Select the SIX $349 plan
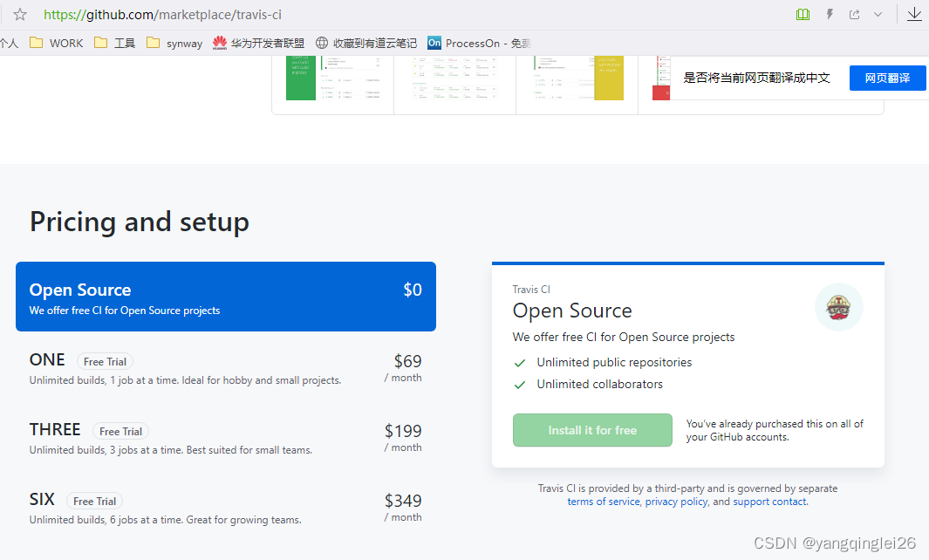 (226, 509)
